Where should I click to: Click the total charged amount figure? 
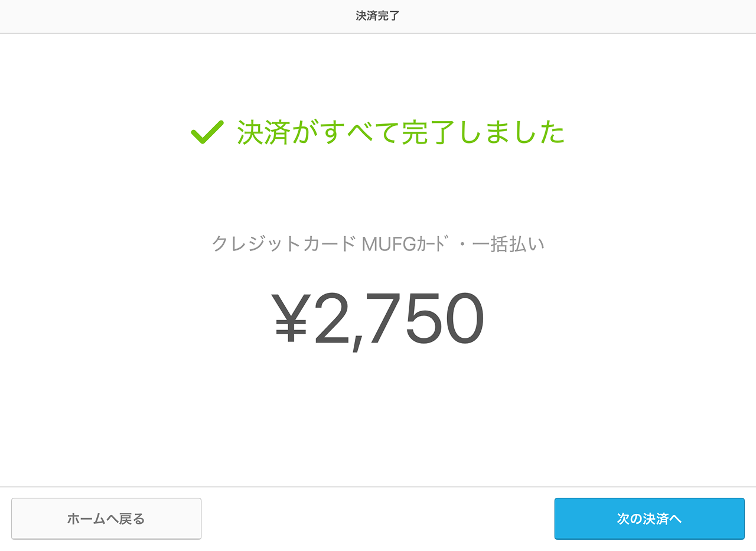(x=378, y=318)
